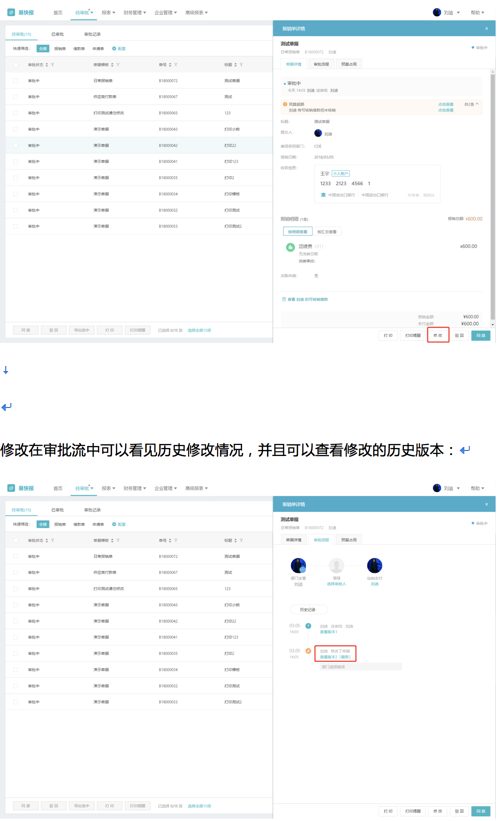The width and height of the screenshot is (497, 821).
Task: Click the gray placeholder approver avatar
Action: point(336,566)
